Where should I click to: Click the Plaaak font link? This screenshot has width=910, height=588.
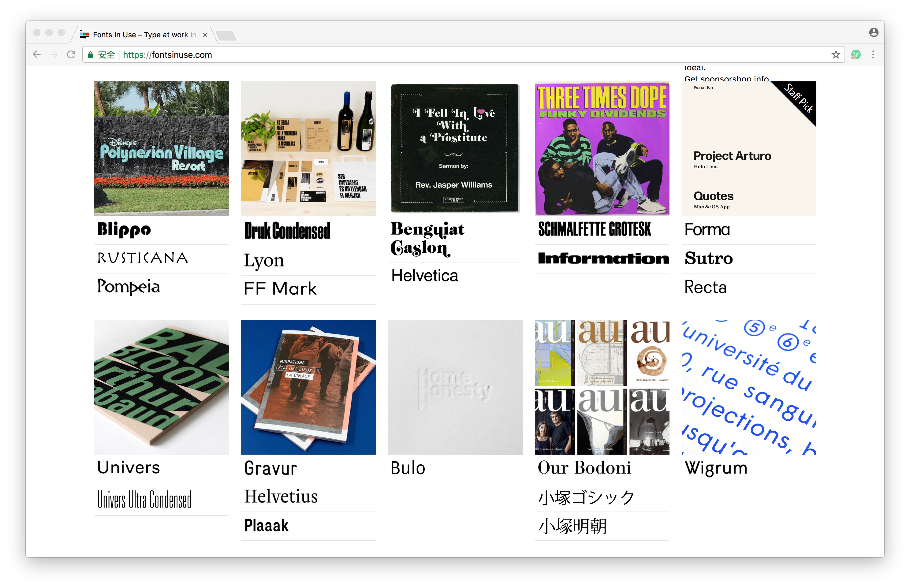[x=267, y=526]
